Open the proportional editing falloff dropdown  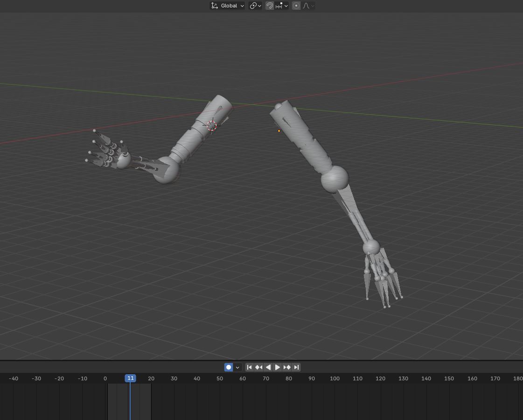pos(308,6)
